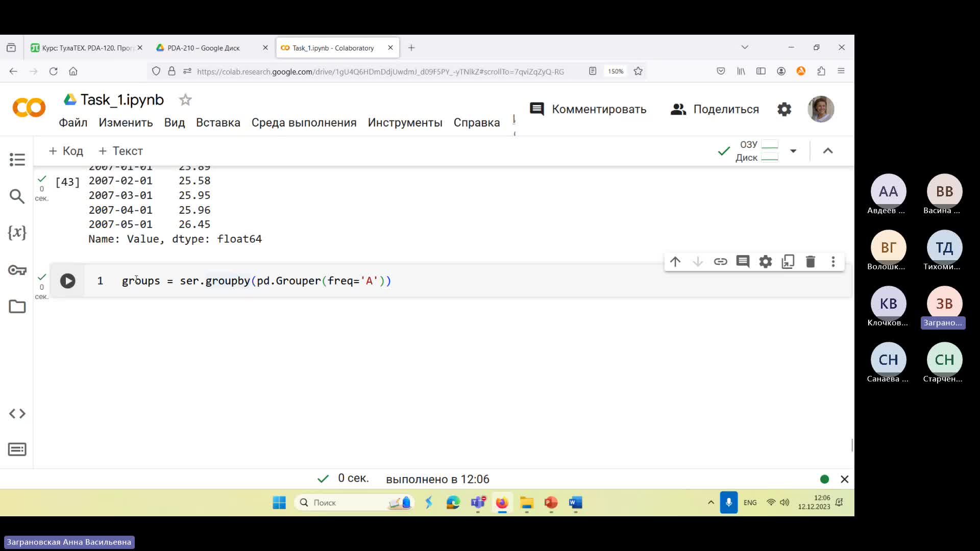Open the Файл menu
Viewport: 980px width, 551px height.
(73, 123)
